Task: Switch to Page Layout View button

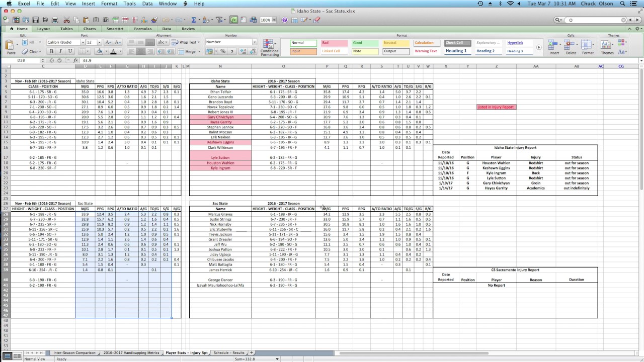Action: 17,355
